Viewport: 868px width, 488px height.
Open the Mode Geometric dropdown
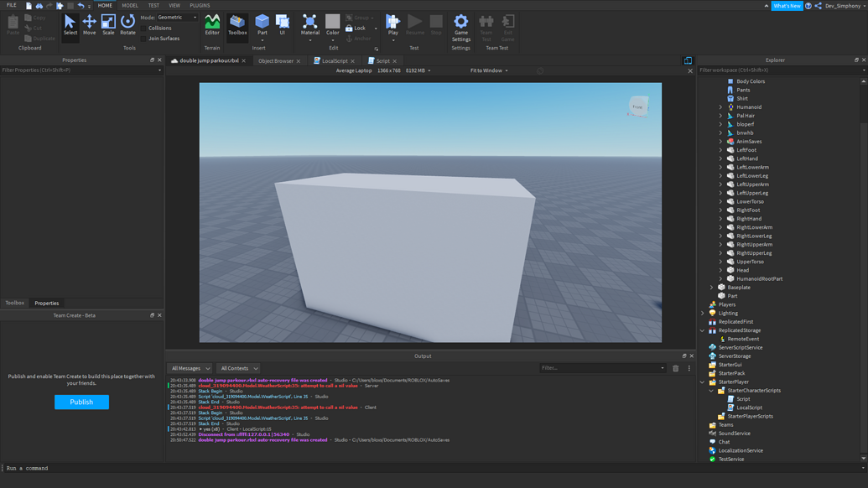[177, 18]
